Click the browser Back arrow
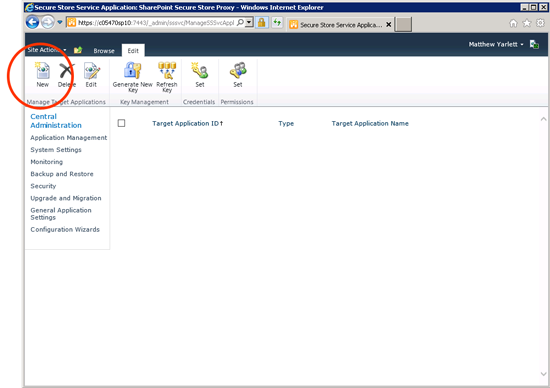The image size is (550, 388). [x=32, y=22]
